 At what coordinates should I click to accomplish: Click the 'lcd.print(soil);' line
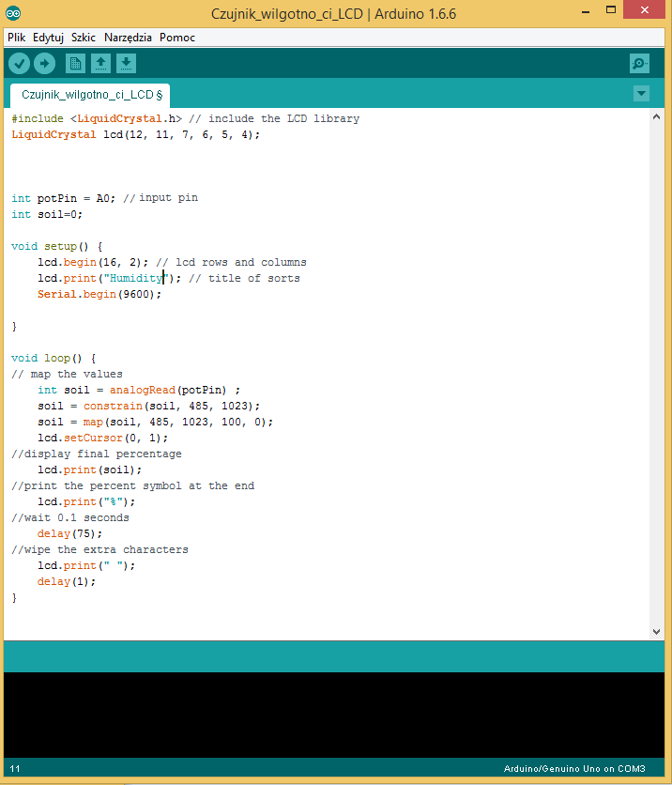coord(89,470)
